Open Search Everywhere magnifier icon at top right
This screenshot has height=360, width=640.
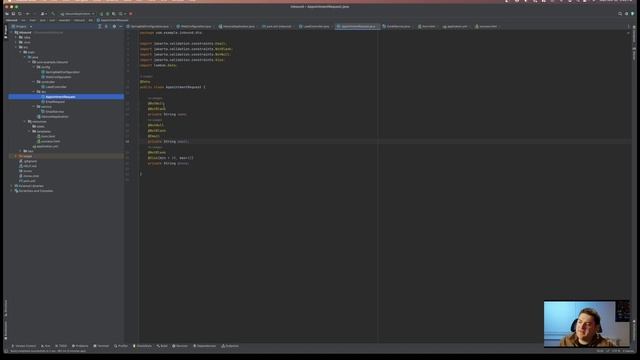coord(620,13)
